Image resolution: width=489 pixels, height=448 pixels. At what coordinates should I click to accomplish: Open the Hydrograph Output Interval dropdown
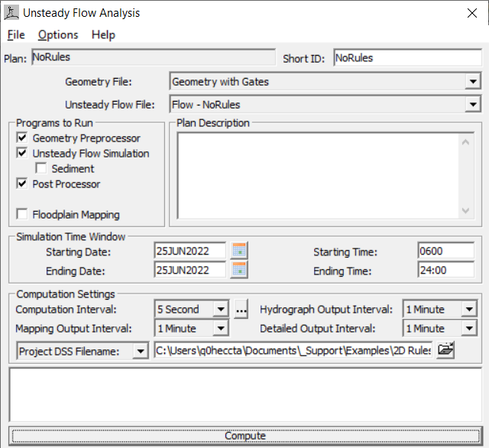tap(469, 310)
